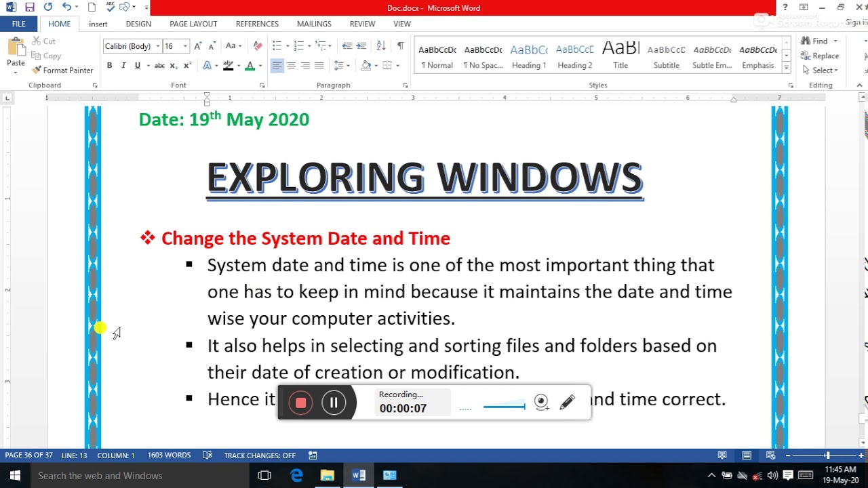This screenshot has width=868, height=488.
Task: Click the Undo arrow icon
Action: point(66,7)
